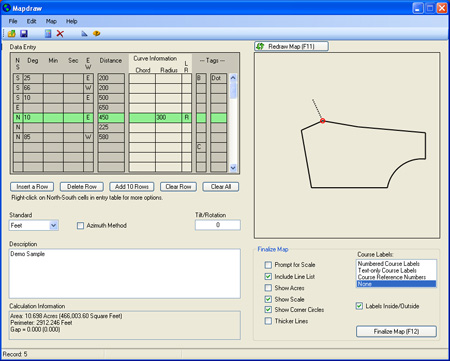This screenshot has height=361, width=450.
Task: Click the Insert a Row button
Action: pos(32,187)
